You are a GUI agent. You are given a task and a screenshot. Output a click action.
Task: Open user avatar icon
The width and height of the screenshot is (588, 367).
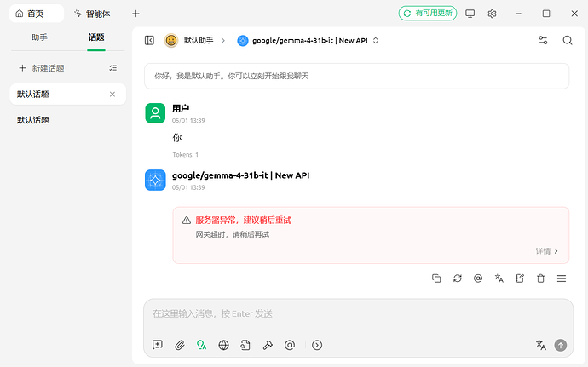click(x=155, y=113)
